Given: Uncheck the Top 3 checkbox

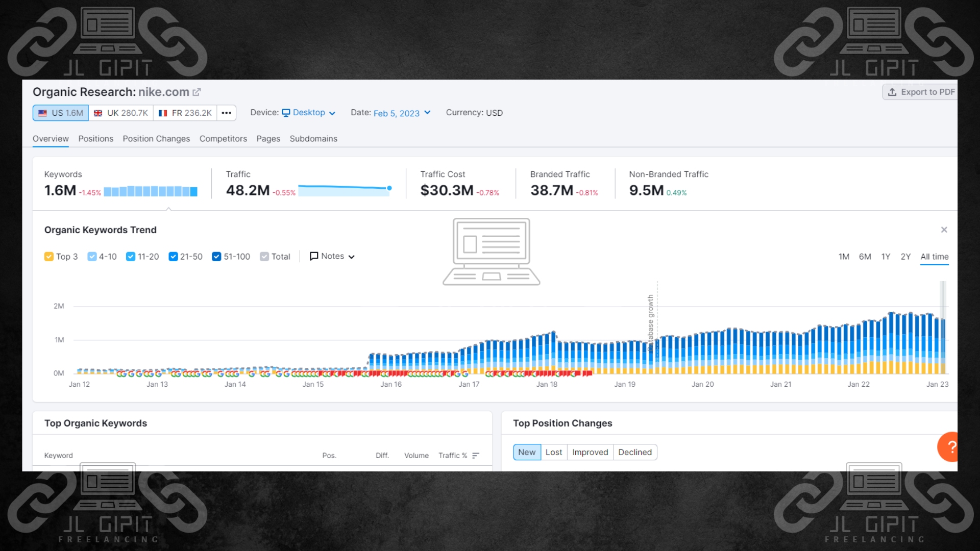Looking at the screenshot, I should pos(49,257).
